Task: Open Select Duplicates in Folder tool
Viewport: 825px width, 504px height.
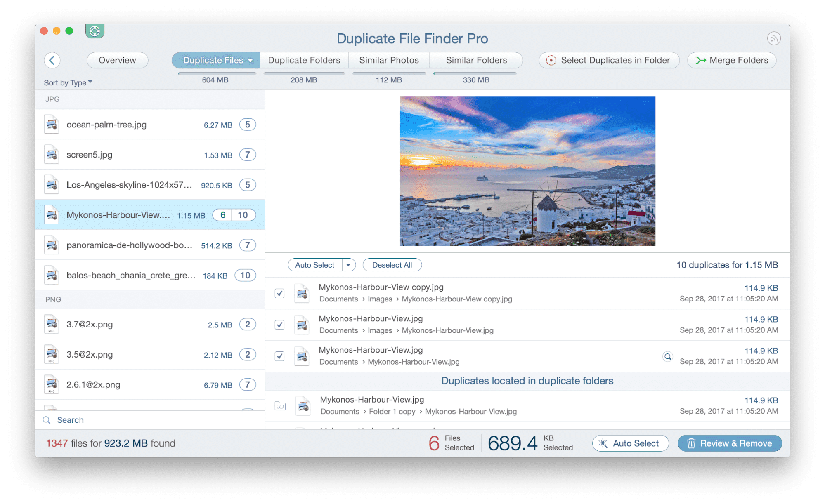Action: [x=608, y=60]
